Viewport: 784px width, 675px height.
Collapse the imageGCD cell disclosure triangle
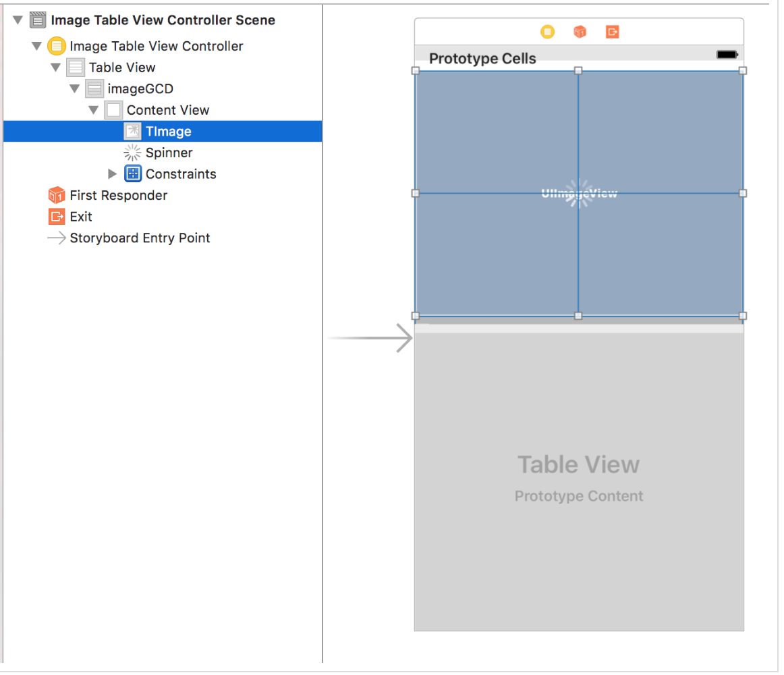(x=75, y=88)
